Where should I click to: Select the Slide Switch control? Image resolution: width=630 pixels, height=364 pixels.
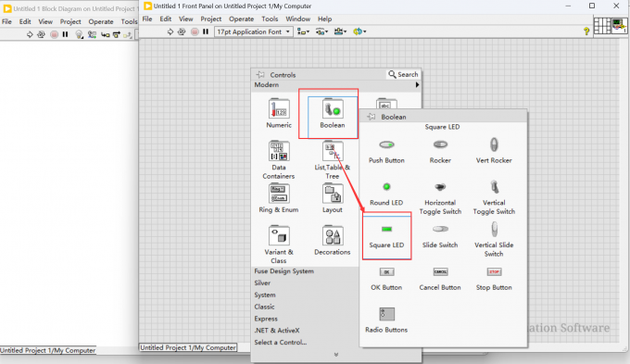[x=440, y=236]
